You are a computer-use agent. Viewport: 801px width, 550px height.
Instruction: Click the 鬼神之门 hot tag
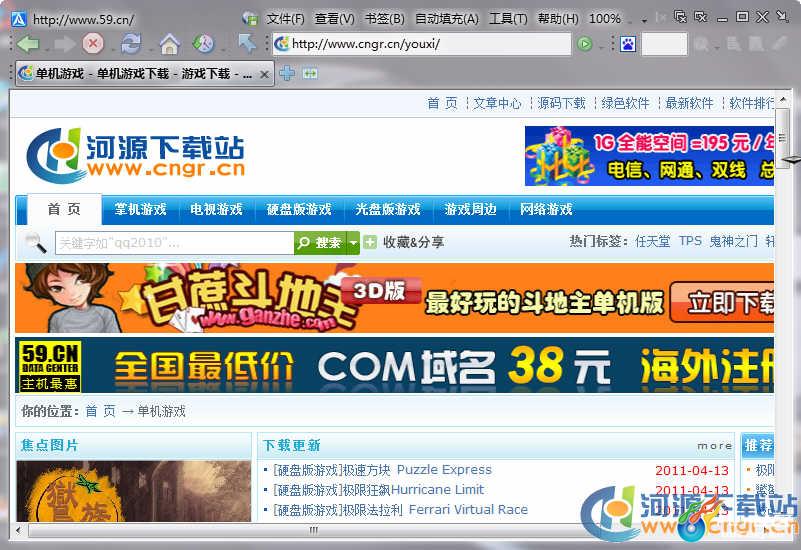734,241
